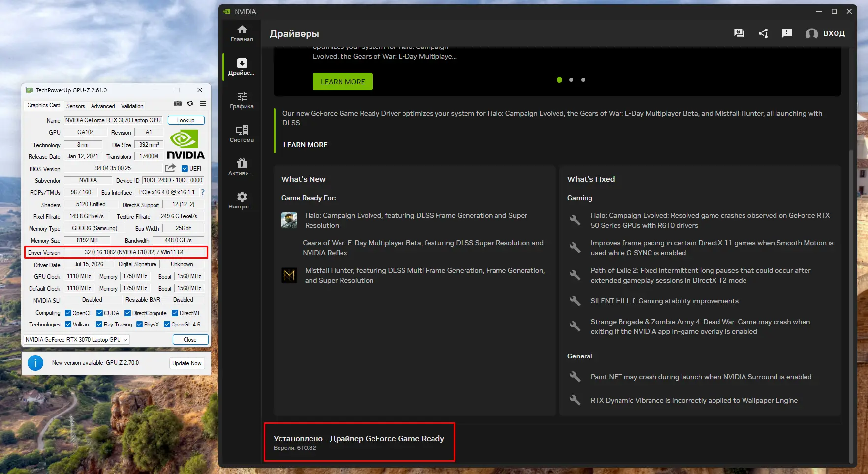The image size is (868, 474).
Task: Click the Driver Version field value
Action: [134, 252]
